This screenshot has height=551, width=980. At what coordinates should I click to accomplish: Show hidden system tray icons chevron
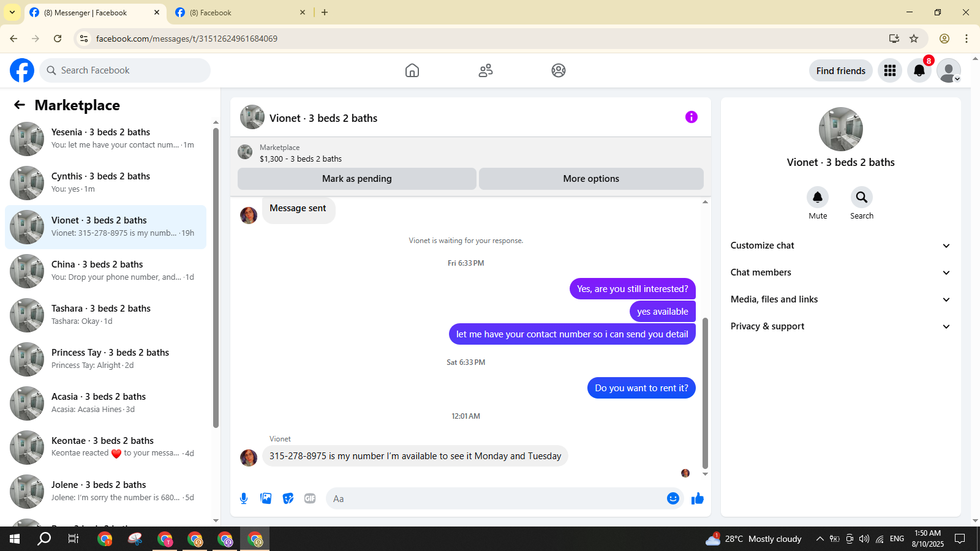click(820, 539)
